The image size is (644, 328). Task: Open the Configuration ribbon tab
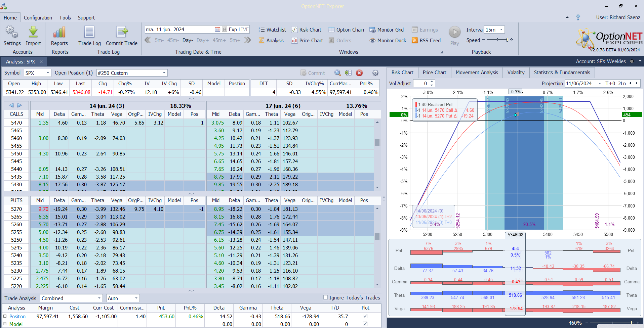(38, 18)
